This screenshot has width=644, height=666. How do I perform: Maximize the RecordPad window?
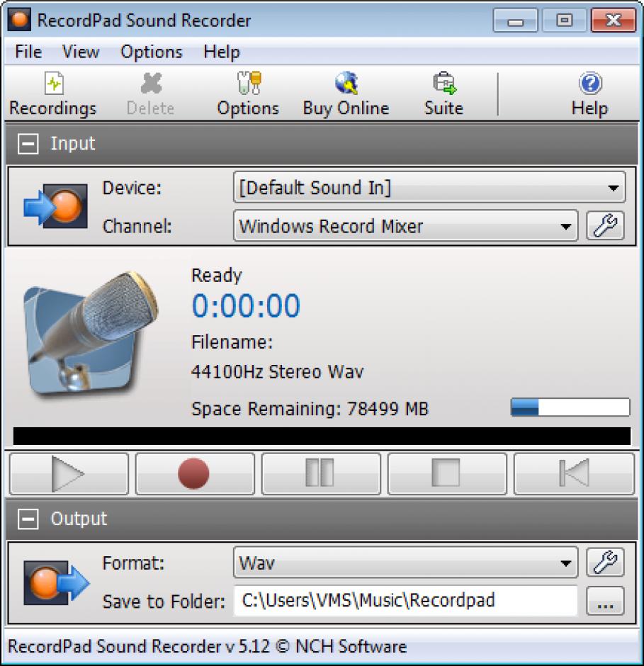coord(565,20)
